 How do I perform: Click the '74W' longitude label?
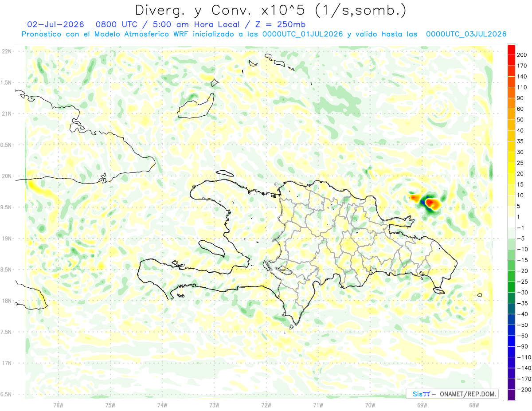(162, 404)
